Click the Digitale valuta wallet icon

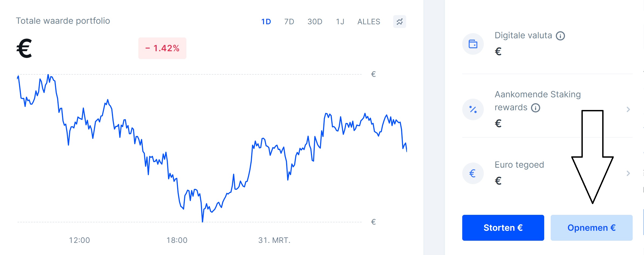tap(473, 44)
